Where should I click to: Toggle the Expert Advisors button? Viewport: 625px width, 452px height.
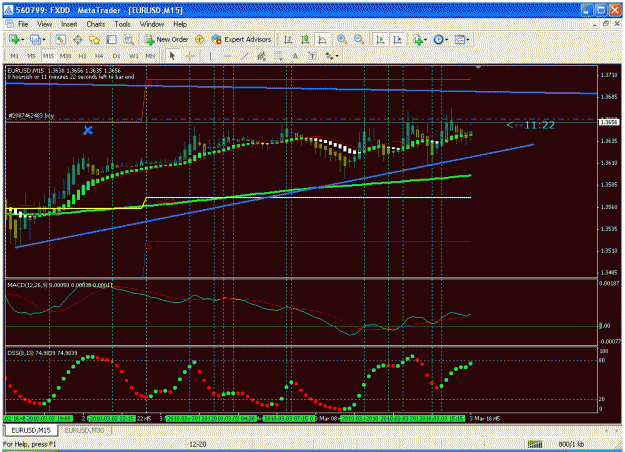[x=242, y=39]
